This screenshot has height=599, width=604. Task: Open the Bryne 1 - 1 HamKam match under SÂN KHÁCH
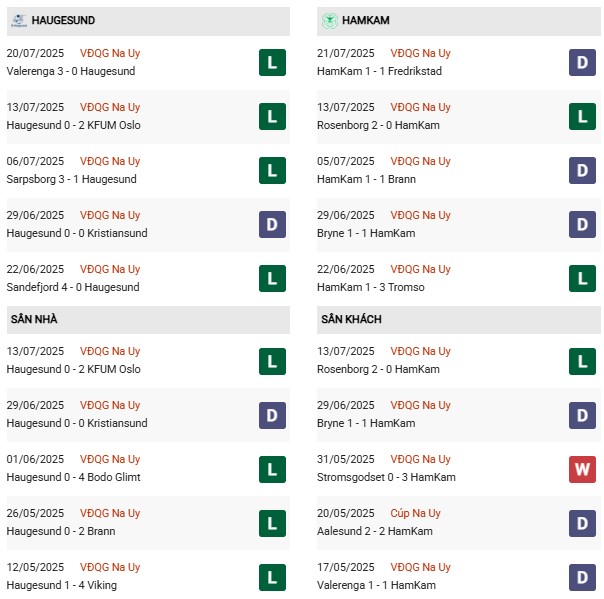pyautogui.click(x=365, y=423)
